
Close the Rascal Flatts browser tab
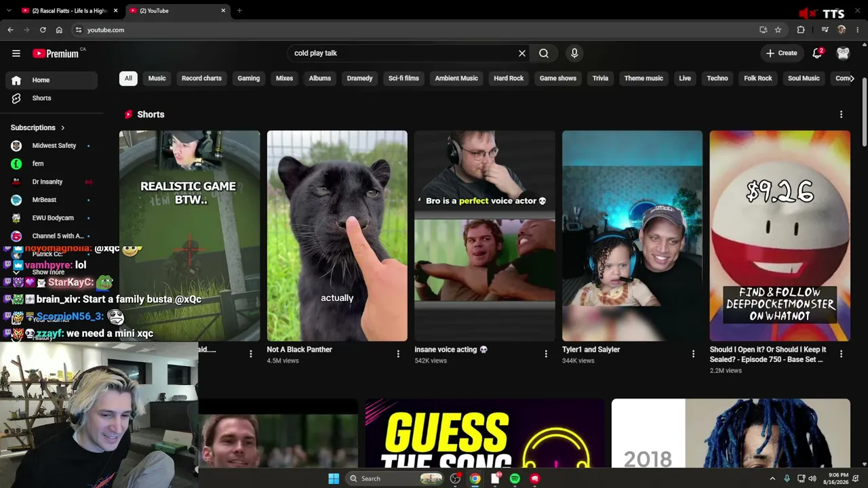click(115, 11)
